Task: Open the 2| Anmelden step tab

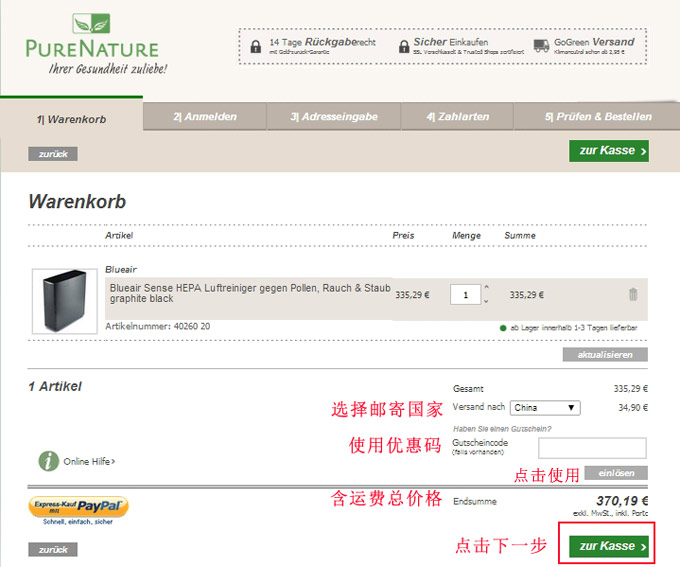Action: point(205,116)
